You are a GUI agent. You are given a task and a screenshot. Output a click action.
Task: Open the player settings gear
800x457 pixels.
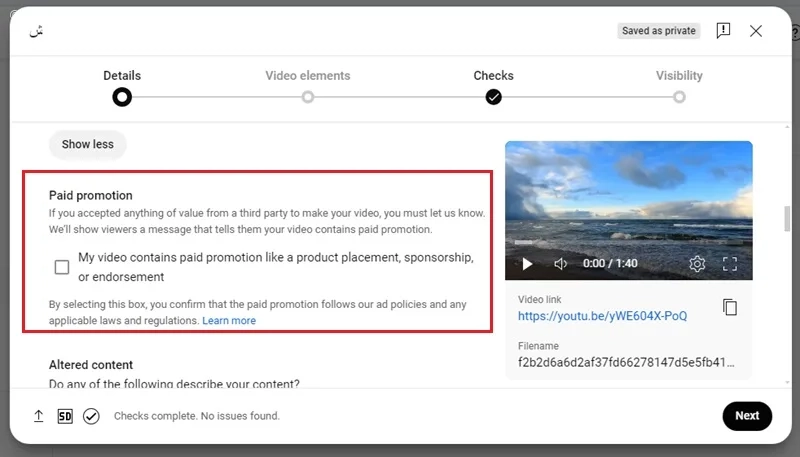click(x=697, y=264)
